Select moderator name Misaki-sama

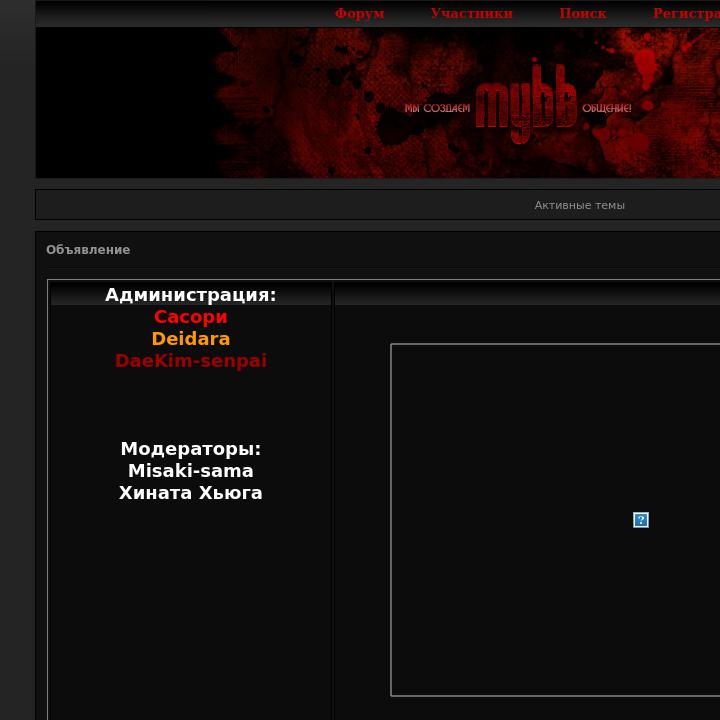tap(191, 471)
